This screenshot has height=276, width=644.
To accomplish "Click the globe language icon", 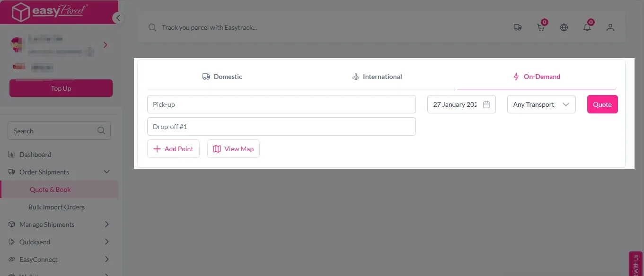I will 564,27.
